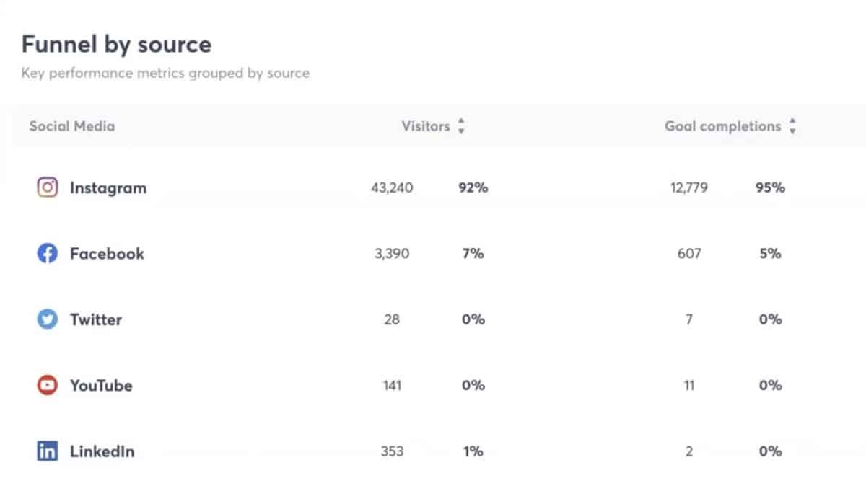
Task: Click Facebook's 3,390 visitors count
Action: tap(392, 254)
